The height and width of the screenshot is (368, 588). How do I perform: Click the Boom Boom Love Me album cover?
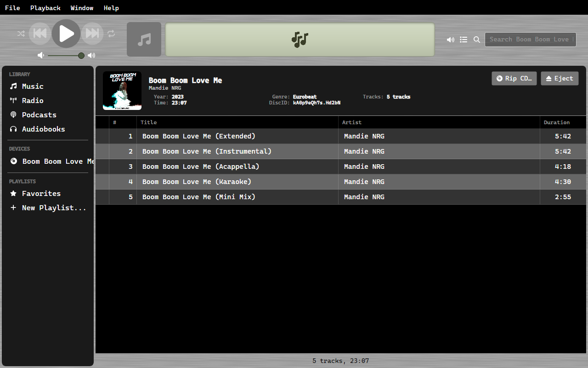pos(122,91)
